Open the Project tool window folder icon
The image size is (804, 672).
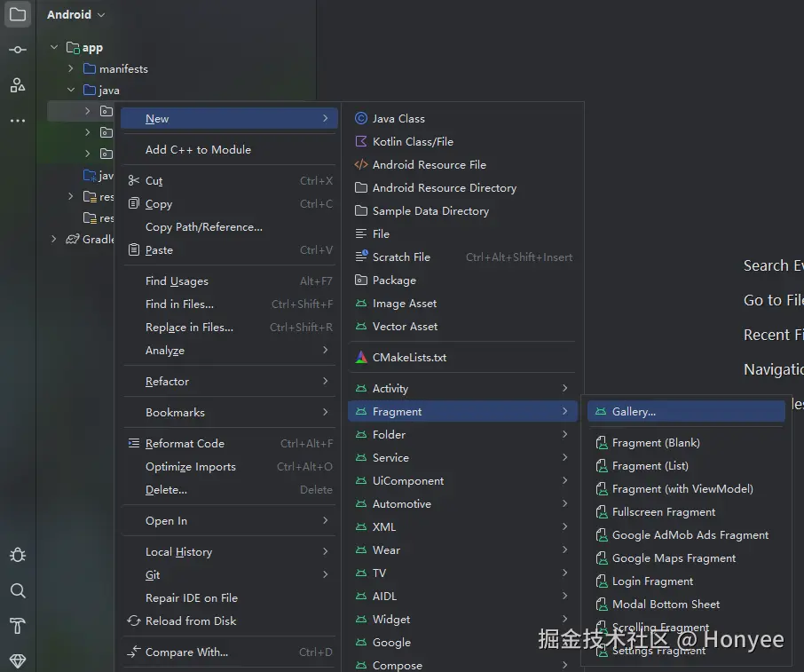tap(18, 14)
